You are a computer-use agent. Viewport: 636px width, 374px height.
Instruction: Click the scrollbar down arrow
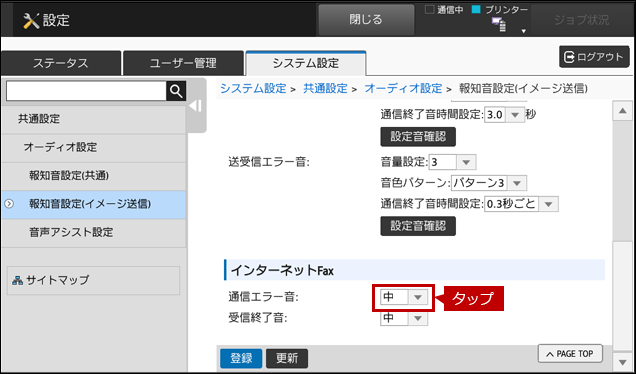(623, 362)
